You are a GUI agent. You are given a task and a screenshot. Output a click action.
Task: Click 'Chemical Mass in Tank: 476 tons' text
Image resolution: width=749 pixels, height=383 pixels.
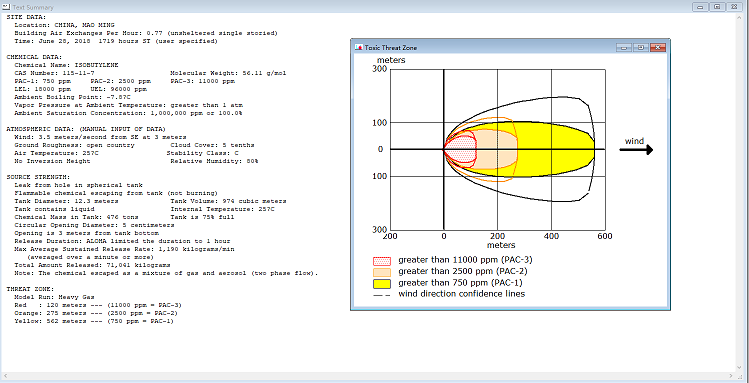75,218
